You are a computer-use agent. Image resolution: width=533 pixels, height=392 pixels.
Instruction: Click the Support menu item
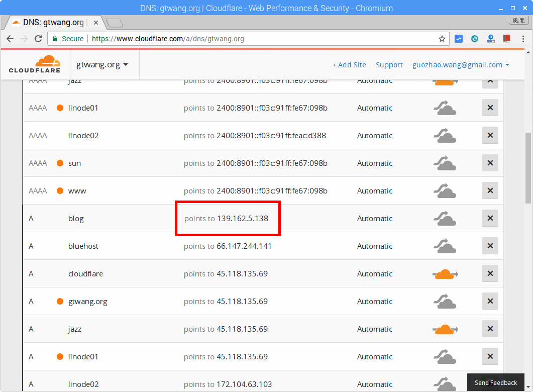point(389,64)
